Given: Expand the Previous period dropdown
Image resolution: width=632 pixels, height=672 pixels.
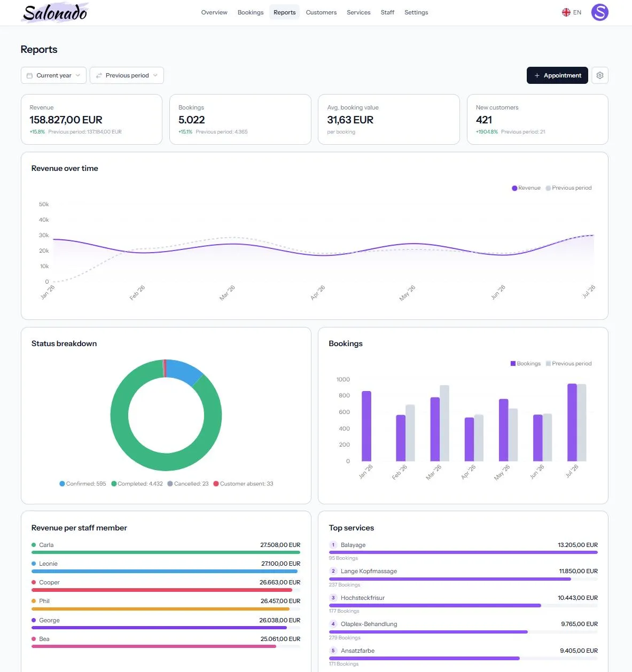Looking at the screenshot, I should 127,75.
